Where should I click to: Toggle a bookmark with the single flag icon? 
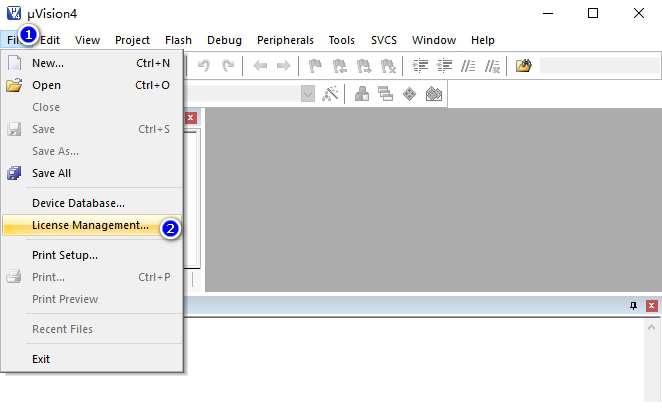point(315,66)
